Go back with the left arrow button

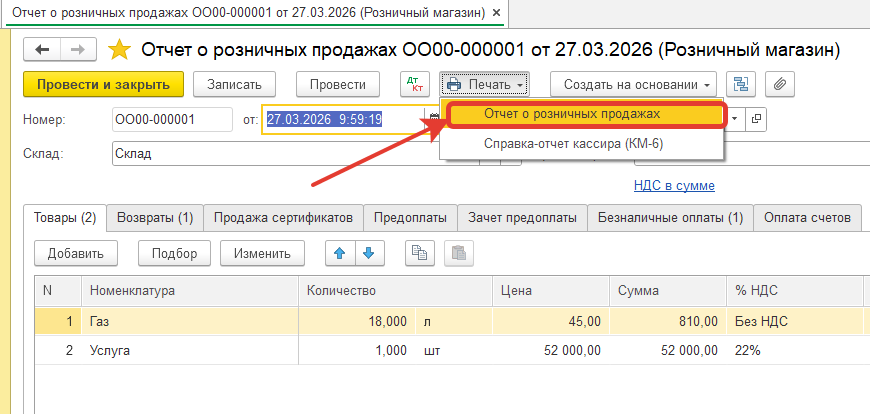42,49
